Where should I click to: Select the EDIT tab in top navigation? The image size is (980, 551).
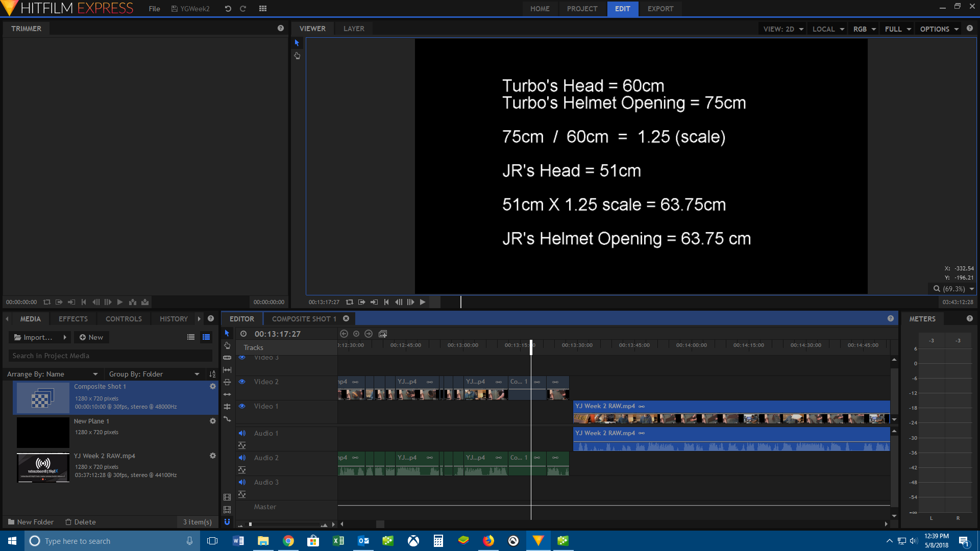click(x=622, y=8)
